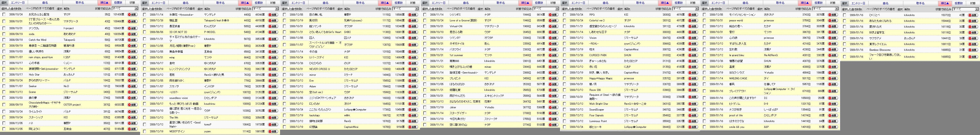
Task: Open the すべて status dropdown in the panel listing 'wing'
Action: tap(266, 8)
